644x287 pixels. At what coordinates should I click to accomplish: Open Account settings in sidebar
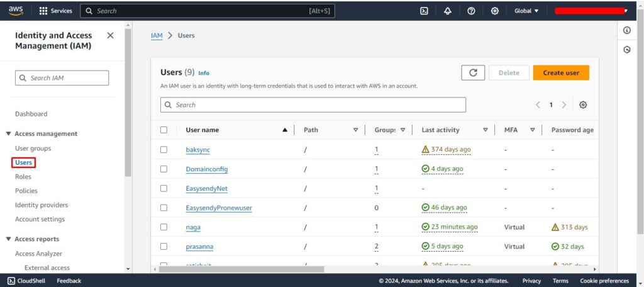(x=40, y=219)
